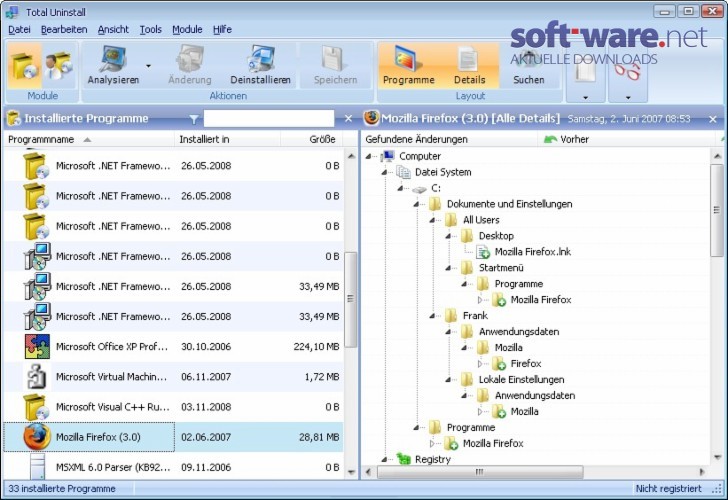
Task: Open the Bearbeiten menu
Action: coord(64,29)
